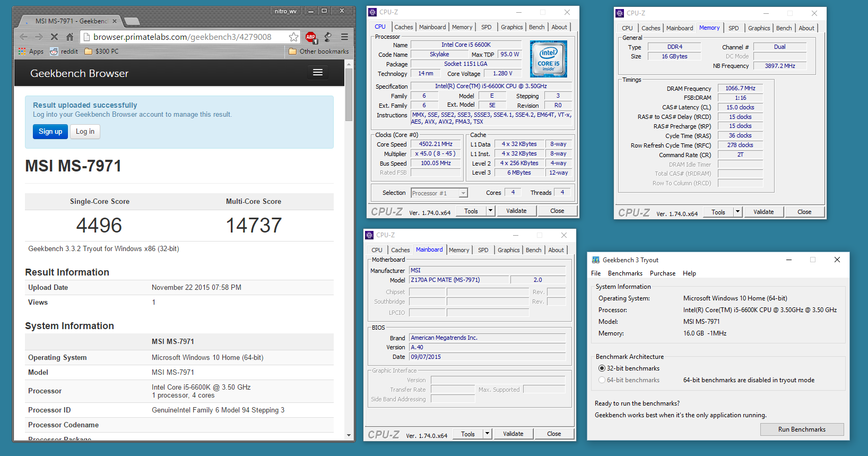868x456 pixels.
Task: Click CPU-Z title icon in the CPU window
Action: (372, 12)
